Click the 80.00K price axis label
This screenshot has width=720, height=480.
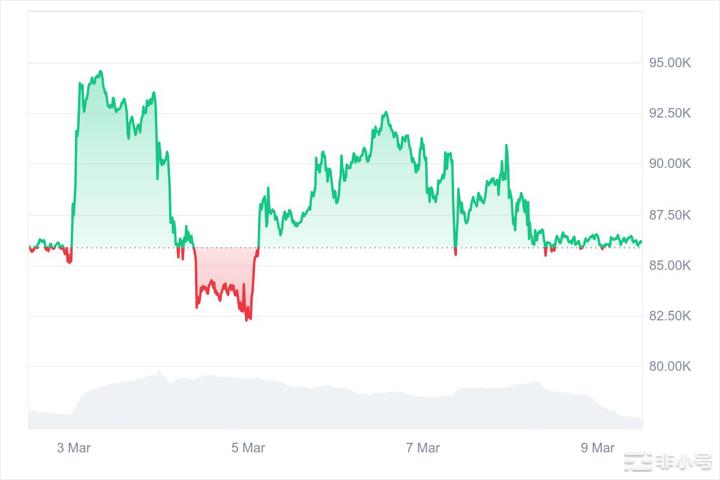670,367
